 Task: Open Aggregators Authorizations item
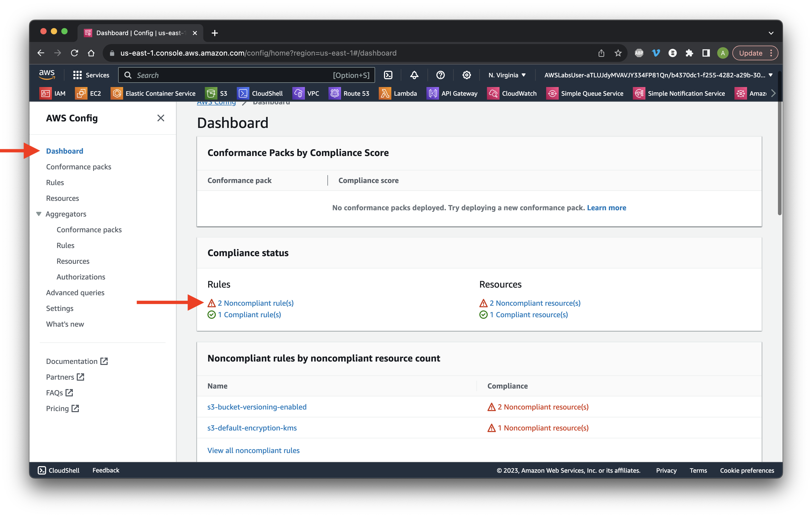(81, 277)
